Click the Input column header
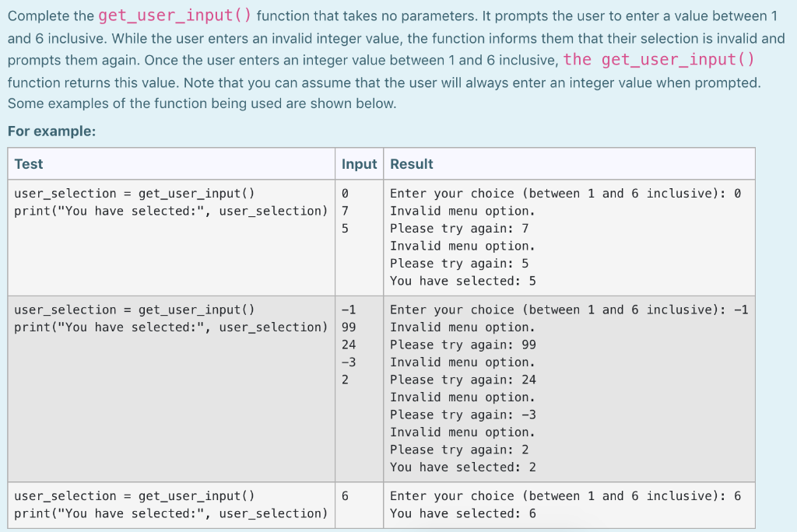Image resolution: width=797 pixels, height=532 pixels. click(x=359, y=164)
